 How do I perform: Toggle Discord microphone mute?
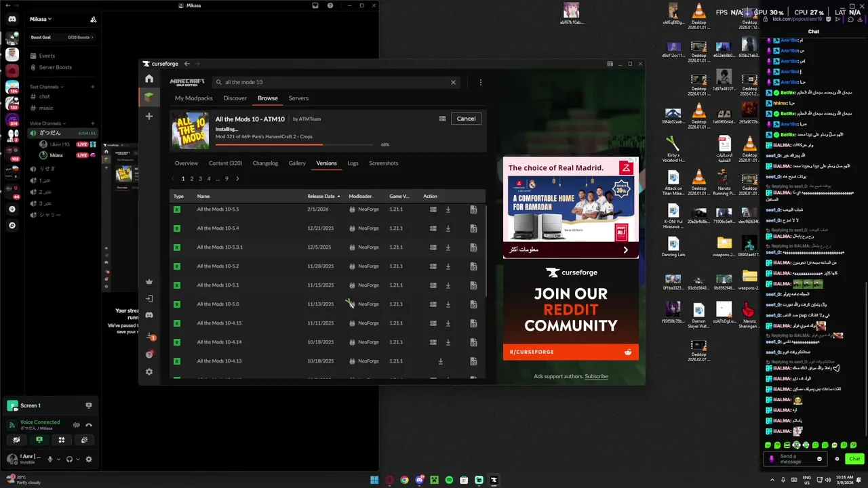[x=50, y=459]
